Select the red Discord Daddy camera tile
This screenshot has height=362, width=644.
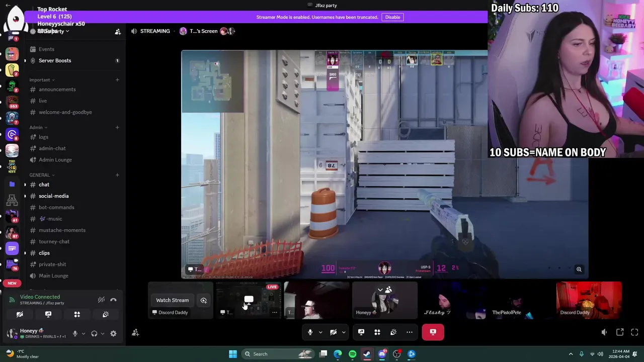point(589,300)
